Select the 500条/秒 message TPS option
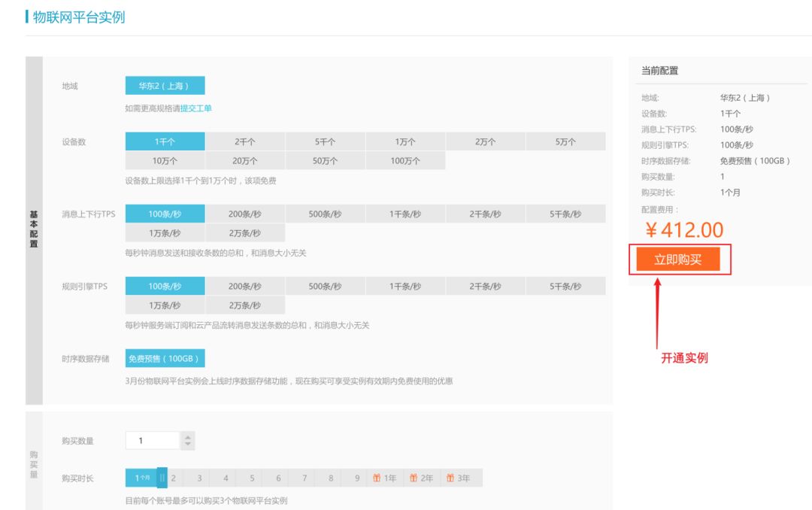812x510 pixels. point(326,214)
